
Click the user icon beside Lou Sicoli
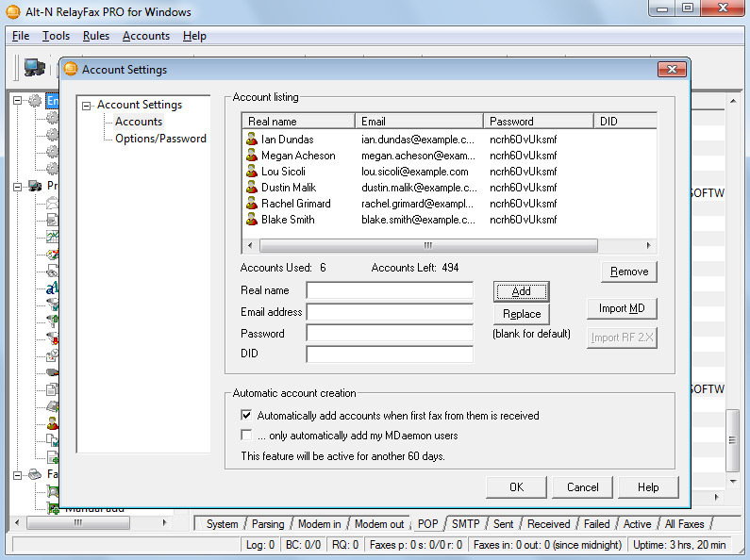point(252,172)
